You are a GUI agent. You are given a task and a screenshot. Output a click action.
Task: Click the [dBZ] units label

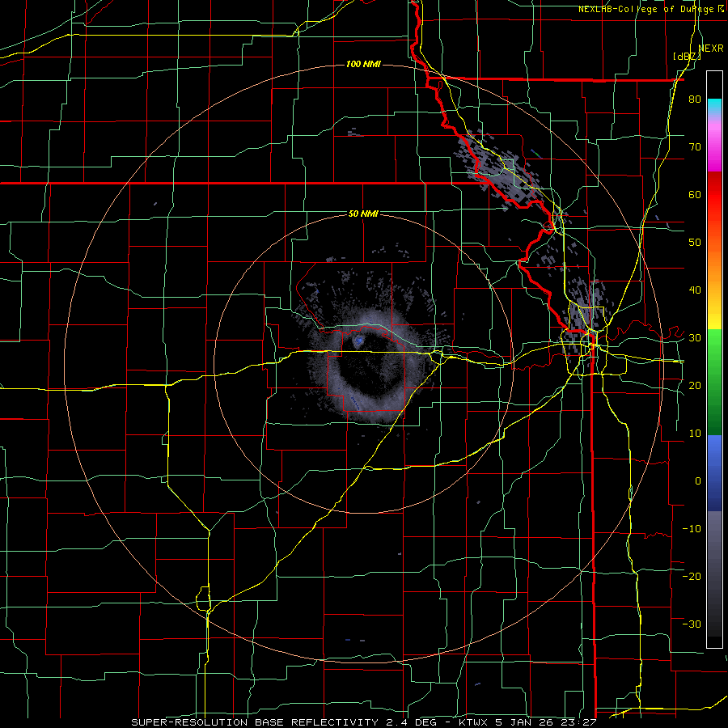[687, 57]
